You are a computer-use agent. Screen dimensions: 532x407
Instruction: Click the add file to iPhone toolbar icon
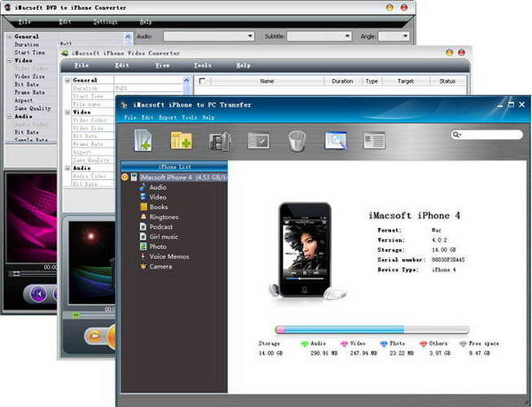[x=143, y=140]
